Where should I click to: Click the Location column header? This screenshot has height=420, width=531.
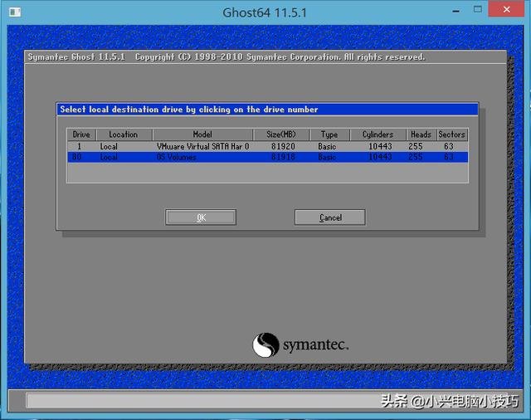124,134
